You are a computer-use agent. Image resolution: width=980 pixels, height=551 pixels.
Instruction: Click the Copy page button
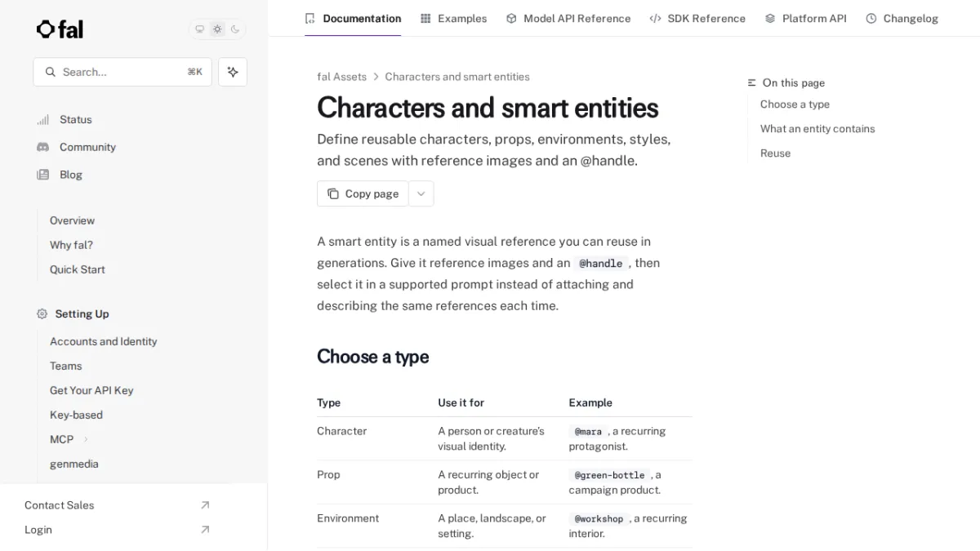tap(363, 193)
